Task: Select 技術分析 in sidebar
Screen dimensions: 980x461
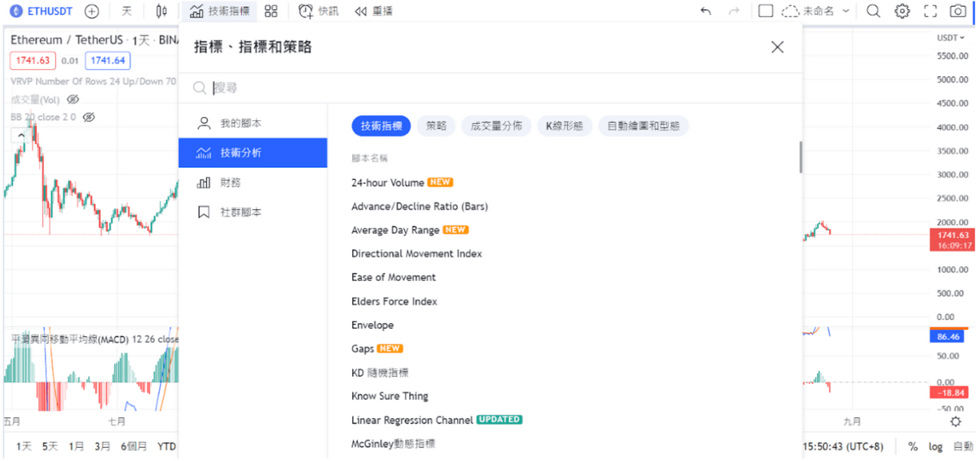Action: (253, 153)
